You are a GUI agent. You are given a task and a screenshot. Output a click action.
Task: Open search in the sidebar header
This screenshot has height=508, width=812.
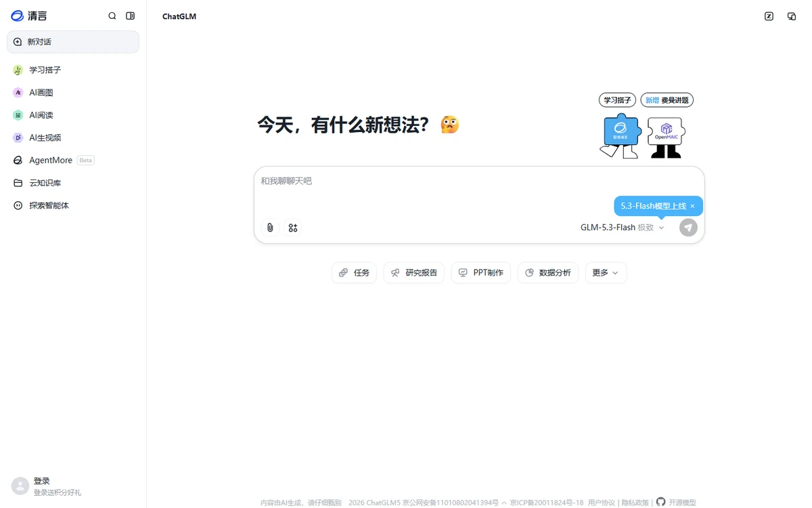click(x=112, y=16)
